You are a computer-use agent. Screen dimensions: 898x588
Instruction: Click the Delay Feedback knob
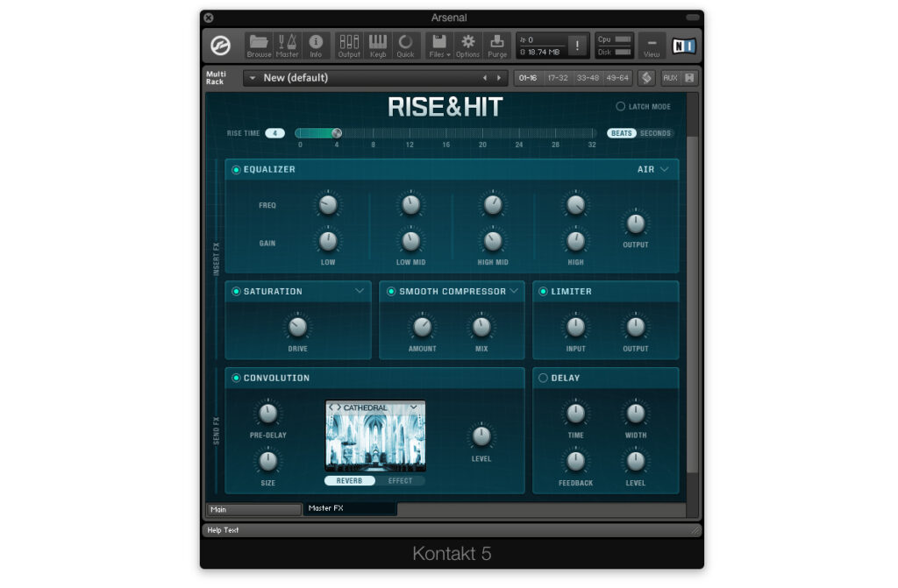point(575,461)
